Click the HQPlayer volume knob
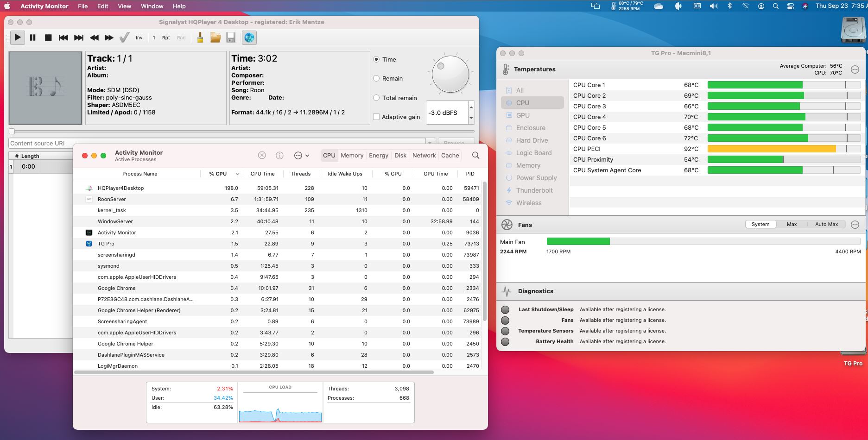The image size is (868, 440). coord(450,74)
